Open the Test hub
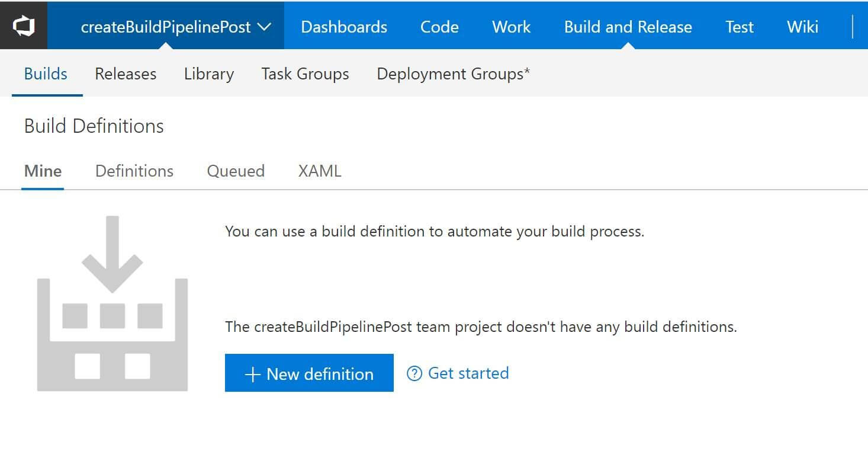The height and width of the screenshot is (454, 868). [739, 27]
